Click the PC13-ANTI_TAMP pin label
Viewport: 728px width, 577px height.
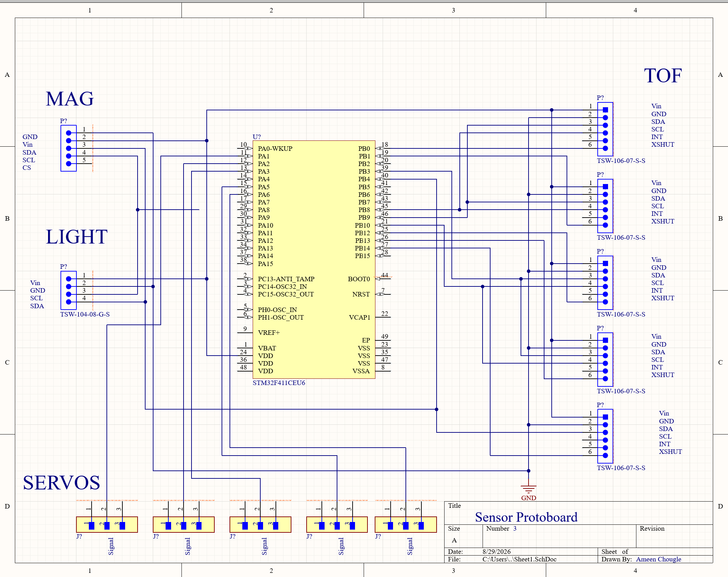pyautogui.click(x=286, y=279)
